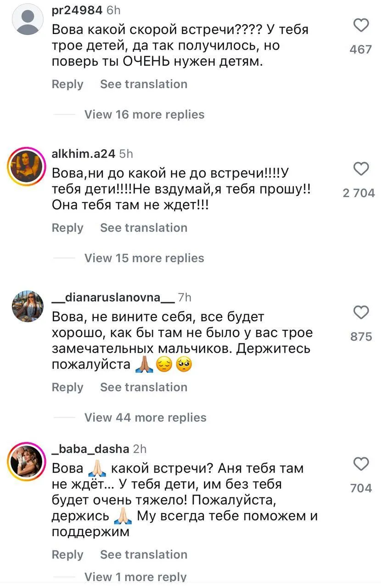Screen dimensions: 381x588
Task: Open the pr24984 username link
Action: 77,10
